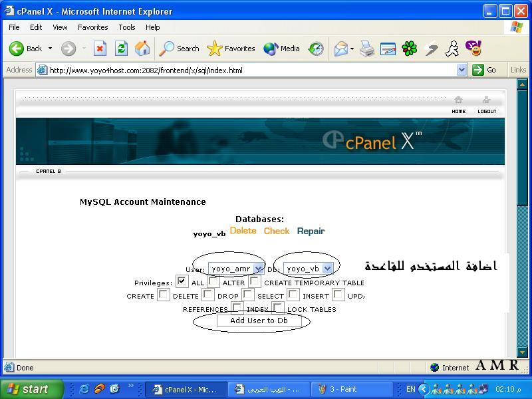Open the Windows Start button

(28, 389)
